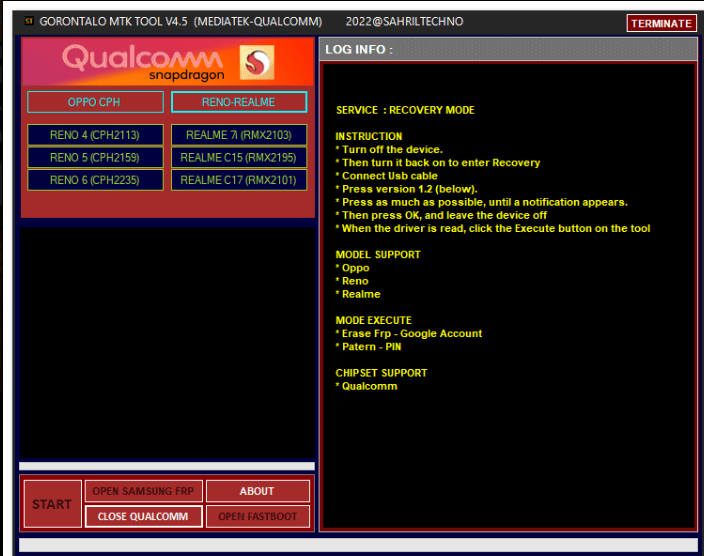Click '* Turn off the device.' line
The width and height of the screenshot is (704, 556).
(389, 149)
